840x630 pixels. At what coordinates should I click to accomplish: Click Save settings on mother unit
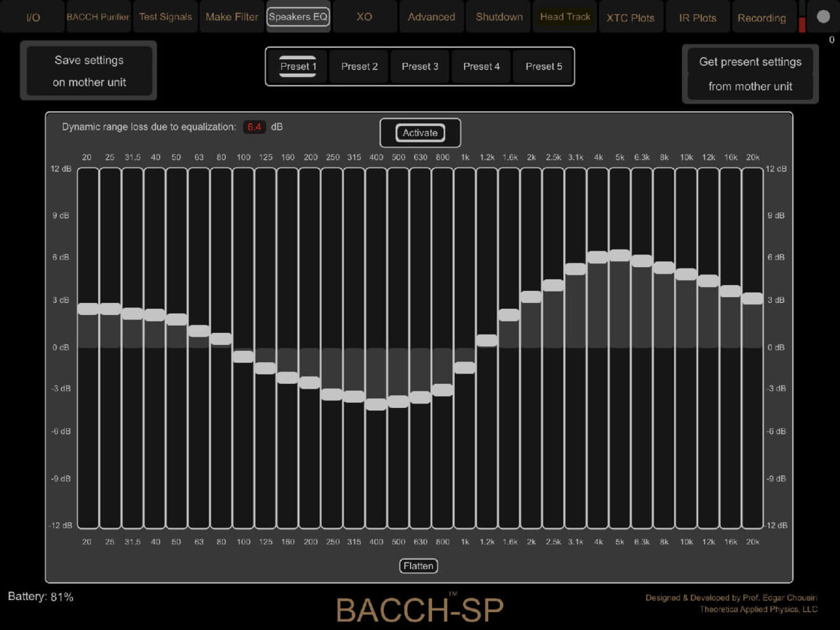(88, 70)
